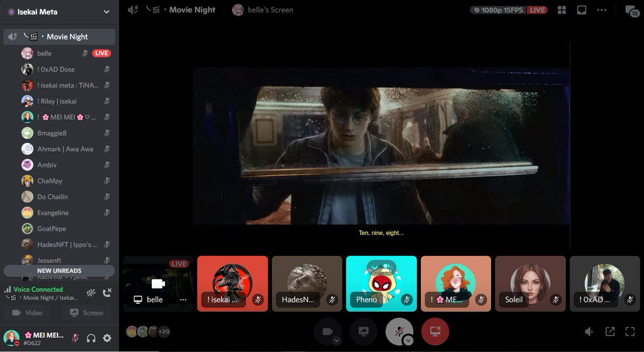Click the streamed movie video area

click(381, 146)
